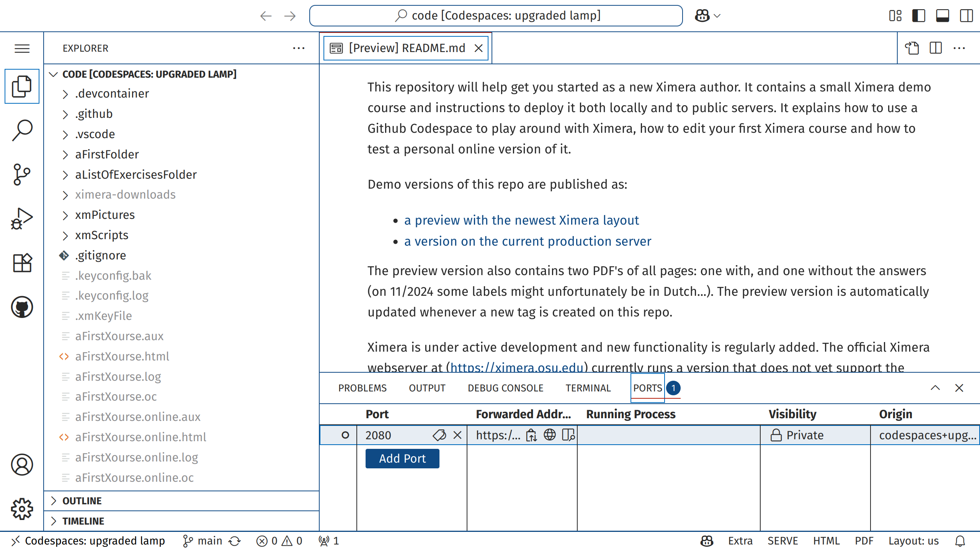
Task: Expand the OUTLINE section
Action: 82,501
